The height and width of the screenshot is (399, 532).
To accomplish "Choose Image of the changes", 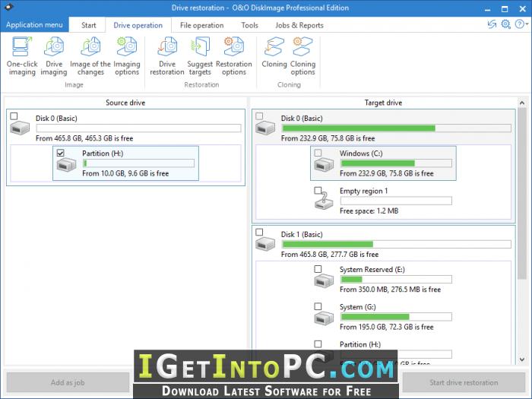I will click(x=90, y=56).
